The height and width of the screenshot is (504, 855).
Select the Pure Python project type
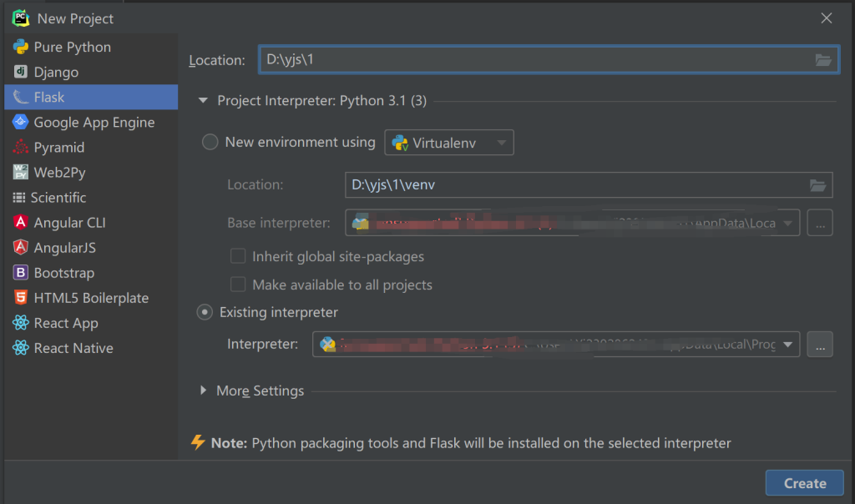72,47
